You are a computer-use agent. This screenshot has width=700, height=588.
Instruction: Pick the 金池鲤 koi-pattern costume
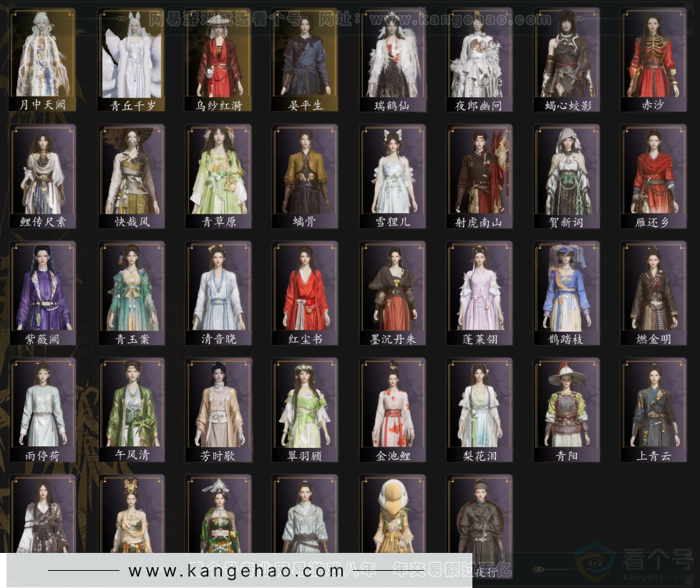click(393, 410)
